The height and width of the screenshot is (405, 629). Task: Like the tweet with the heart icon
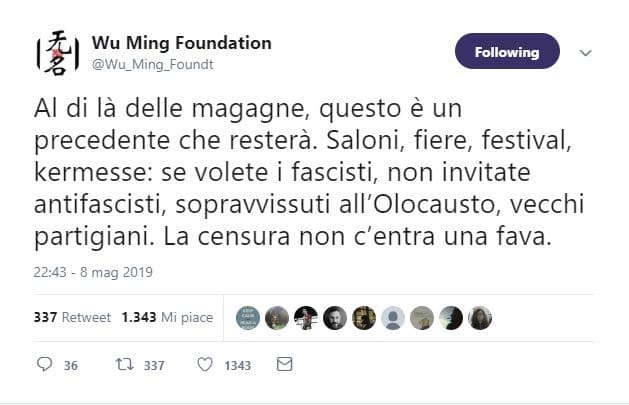click(205, 365)
